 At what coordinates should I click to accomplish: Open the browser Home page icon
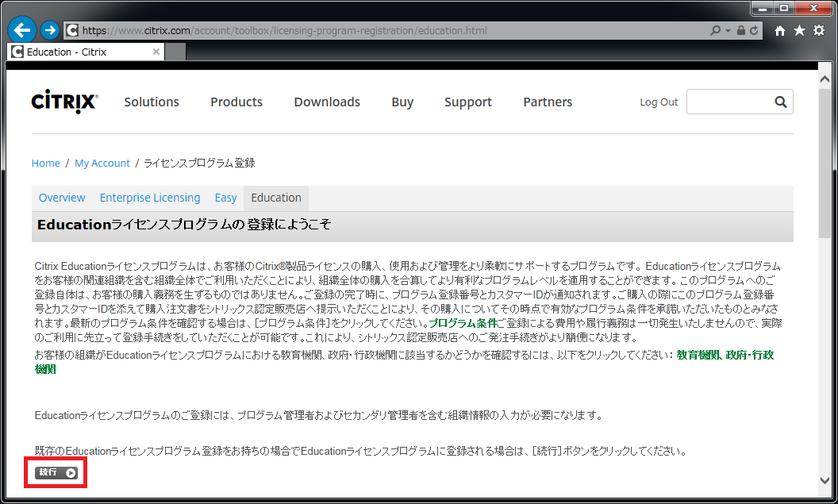pos(780,31)
